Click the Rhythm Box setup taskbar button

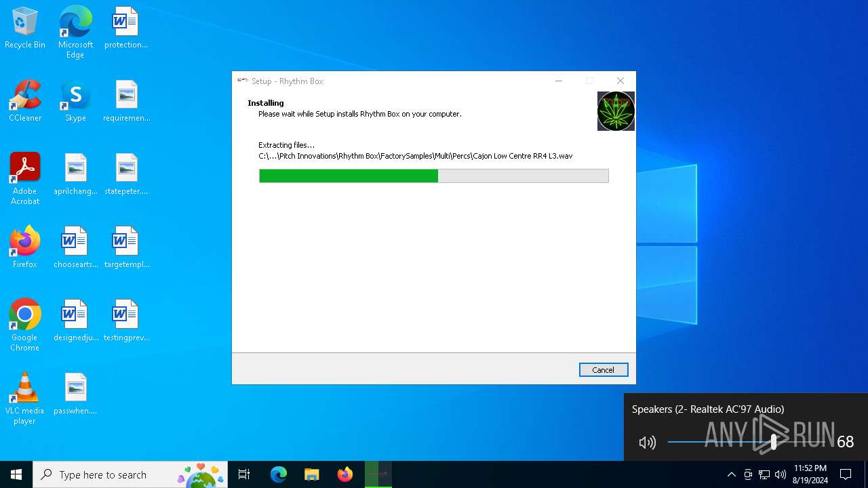378,474
